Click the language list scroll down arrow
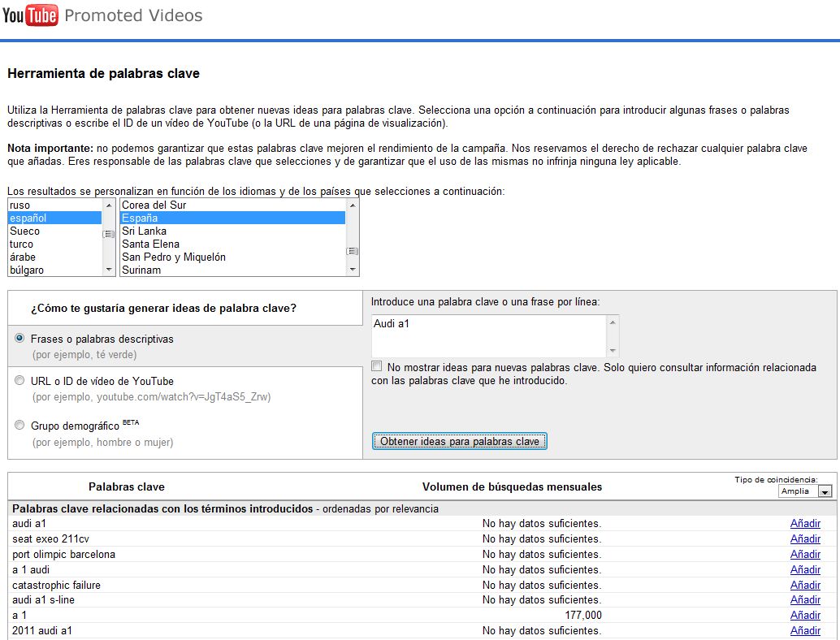This screenshot has width=840, height=640. 109,270
